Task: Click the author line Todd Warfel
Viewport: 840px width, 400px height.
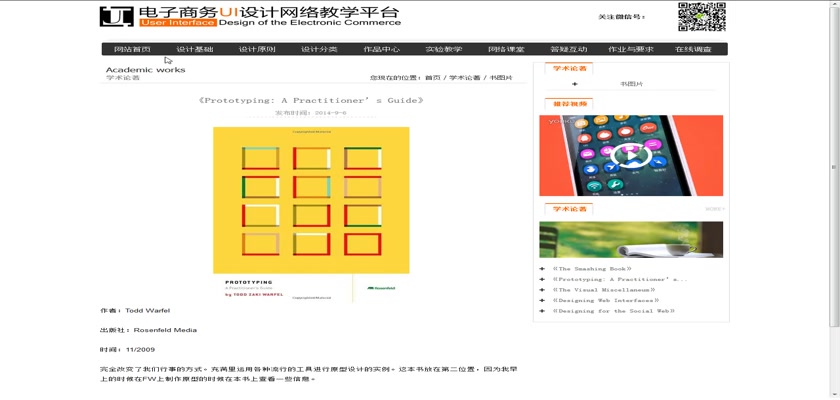Action: click(135, 311)
